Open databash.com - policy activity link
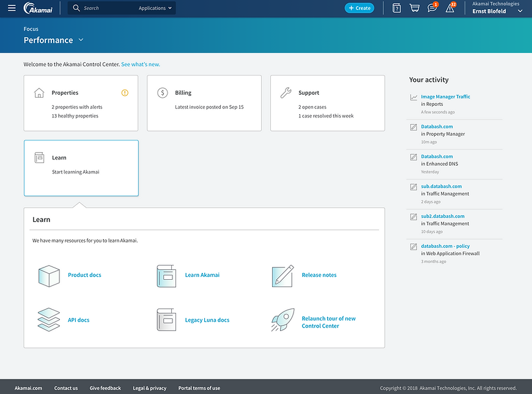 pyautogui.click(x=446, y=246)
